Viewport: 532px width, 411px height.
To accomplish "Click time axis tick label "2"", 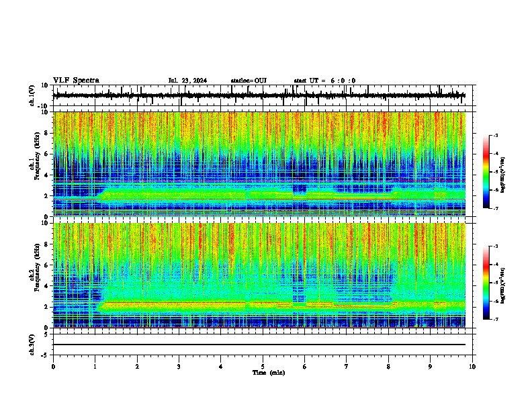I will (x=137, y=367).
